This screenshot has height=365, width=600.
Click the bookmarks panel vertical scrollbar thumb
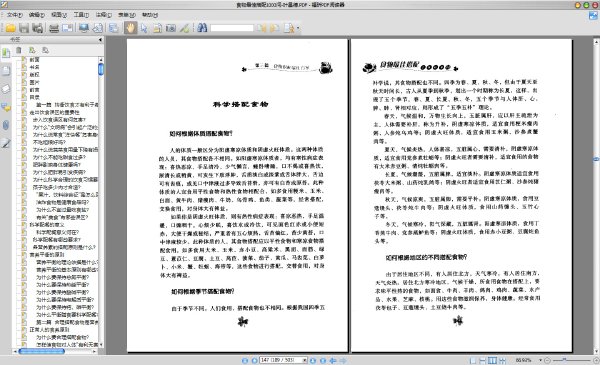[101, 69]
